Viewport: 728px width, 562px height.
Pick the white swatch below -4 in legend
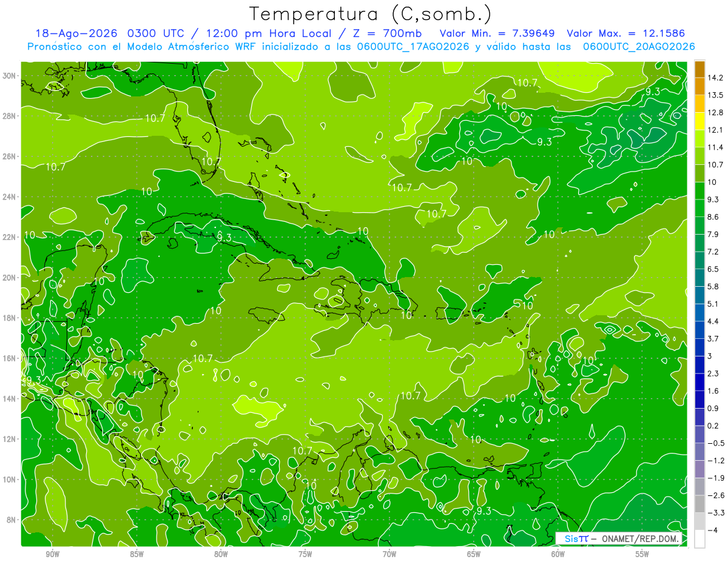coord(699,539)
